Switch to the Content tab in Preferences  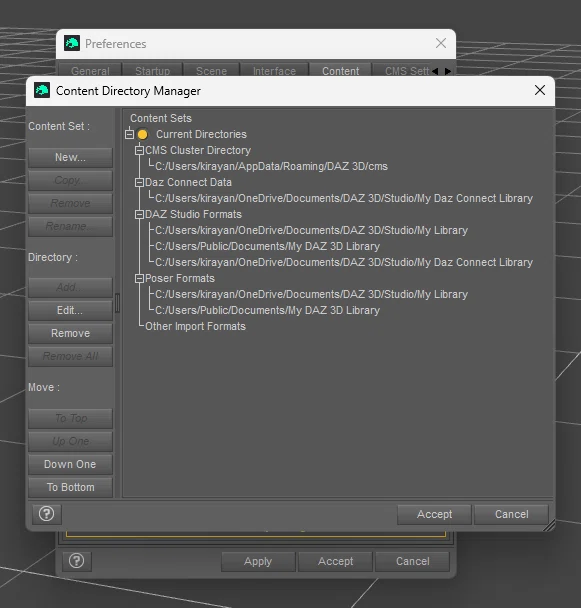341,71
